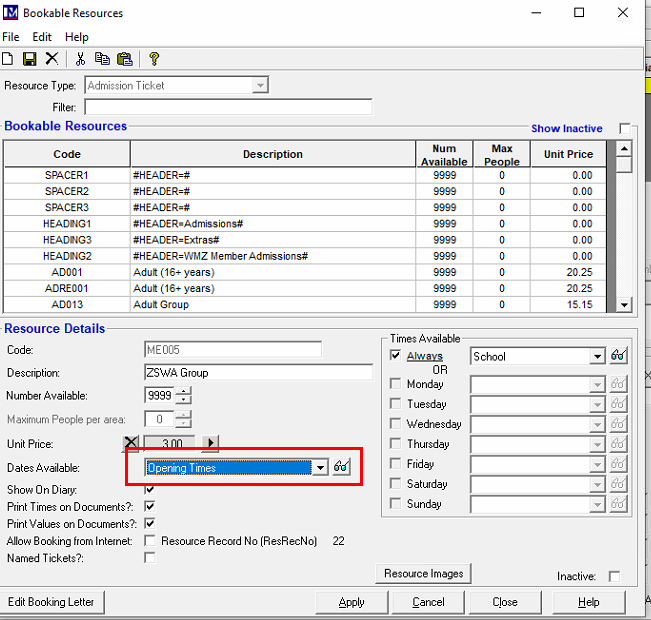Screen dimensions: 651x620
Task: Open help via the question mark icon
Action: point(154,59)
